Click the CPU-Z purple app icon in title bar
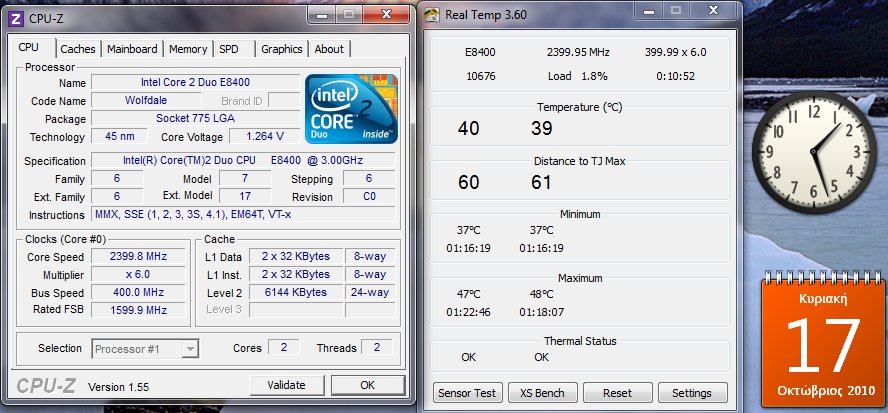Screen dimensions: 888x413 click(17, 18)
